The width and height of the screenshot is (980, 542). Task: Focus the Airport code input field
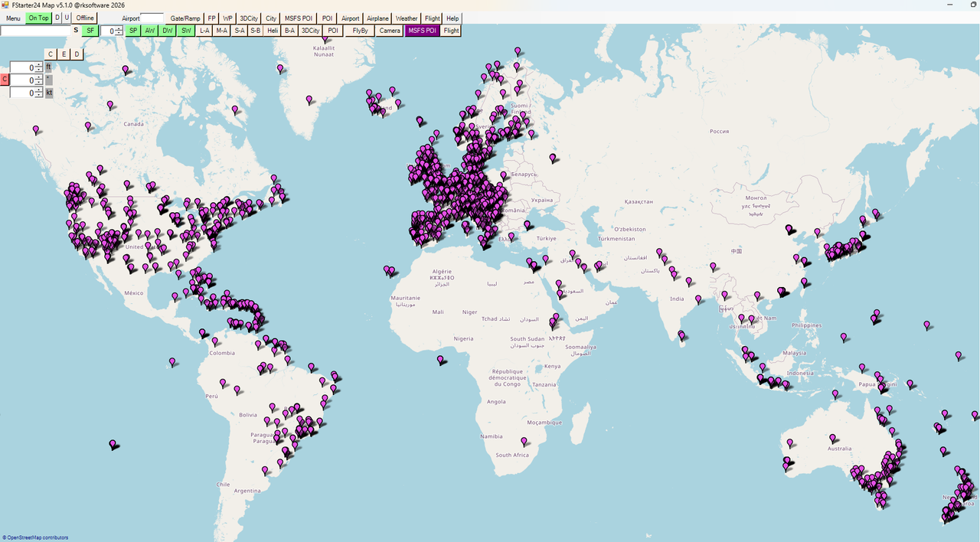(x=152, y=18)
